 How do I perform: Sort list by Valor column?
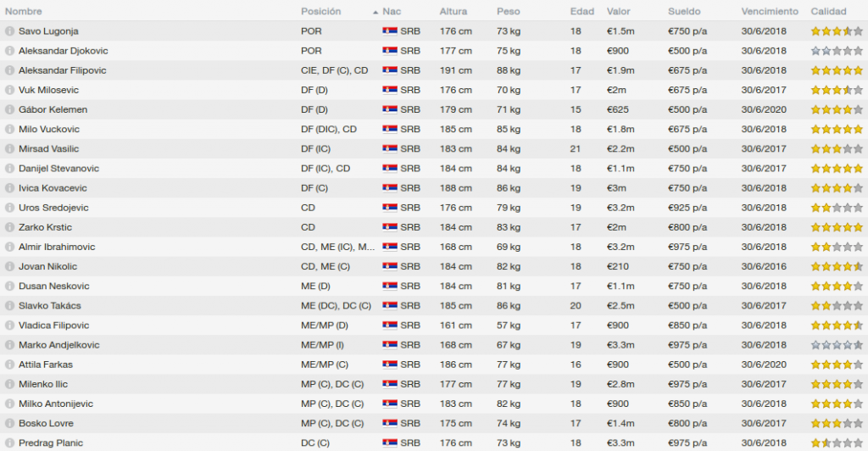[x=618, y=12]
